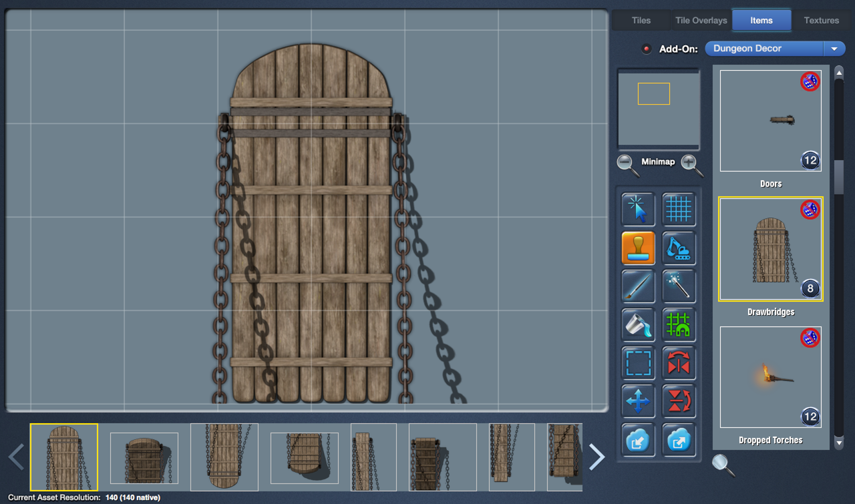855x504 pixels.
Task: Select the orange stamp tool
Action: 639,248
